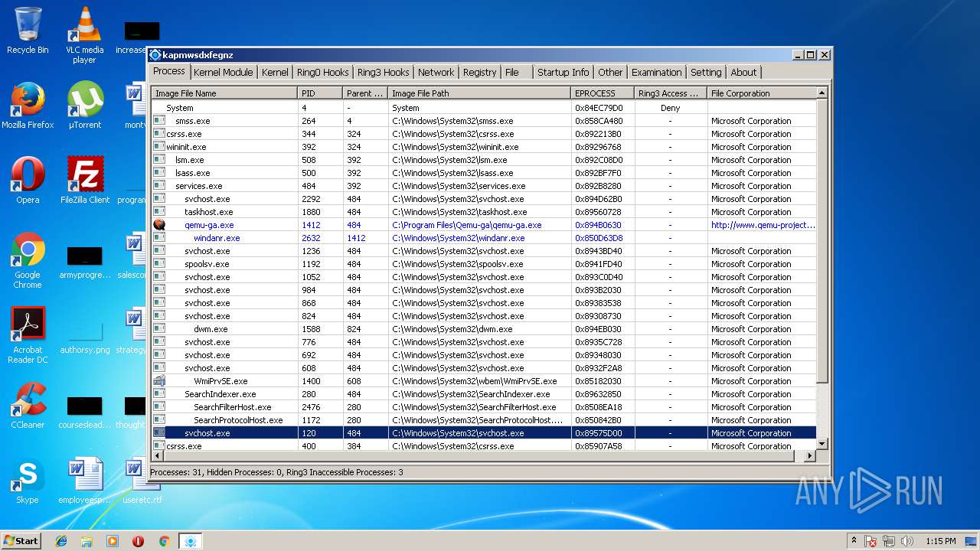Open the Examination tab
The height and width of the screenshot is (551, 980).
pyautogui.click(x=656, y=72)
